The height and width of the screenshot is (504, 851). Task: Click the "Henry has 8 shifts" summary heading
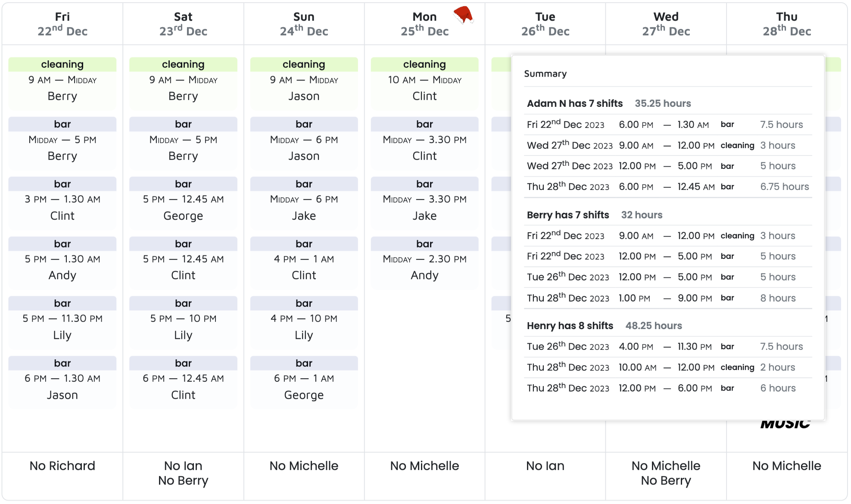click(x=570, y=326)
